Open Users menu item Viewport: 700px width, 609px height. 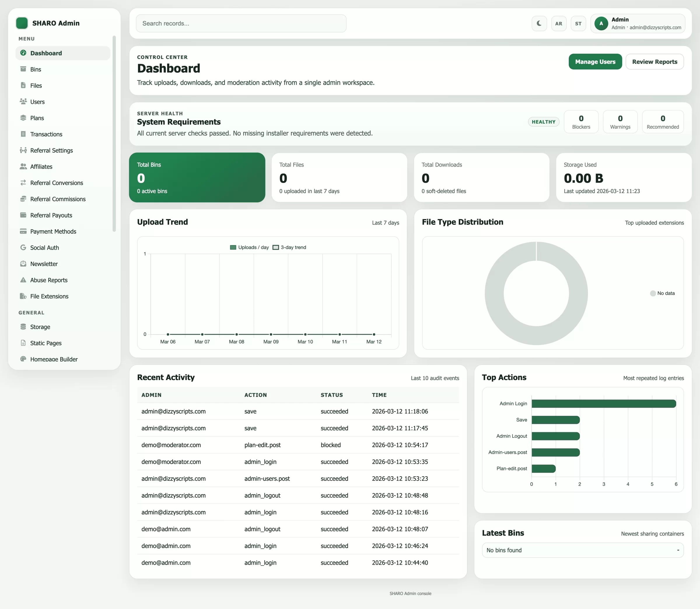tap(63, 101)
